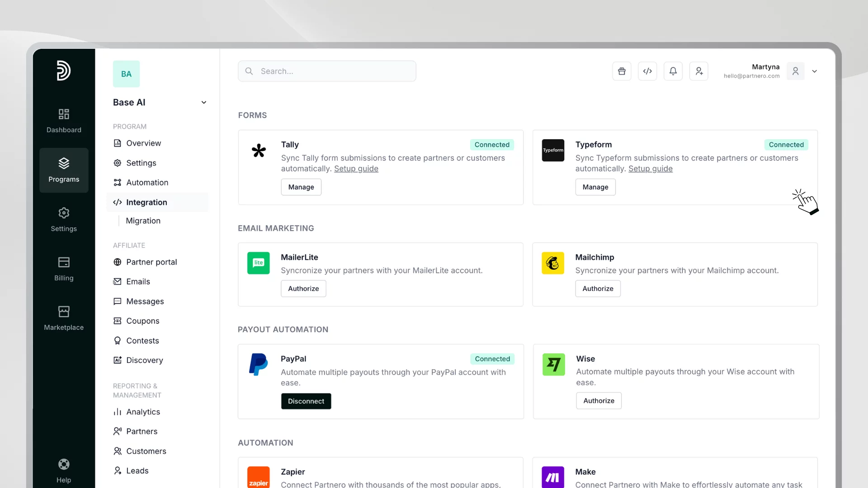This screenshot has height=488, width=868.
Task: Open program Overview
Action: pyautogui.click(x=157, y=143)
